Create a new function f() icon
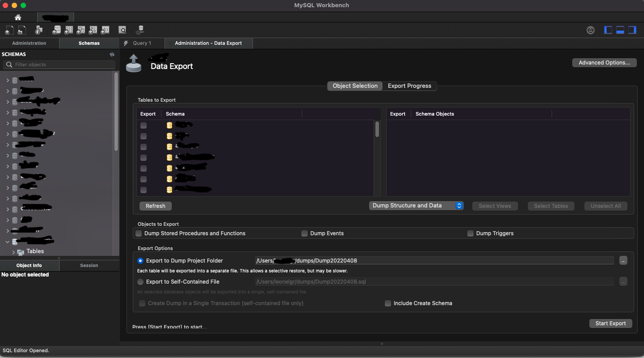The width and height of the screenshot is (644, 358). click(x=105, y=30)
